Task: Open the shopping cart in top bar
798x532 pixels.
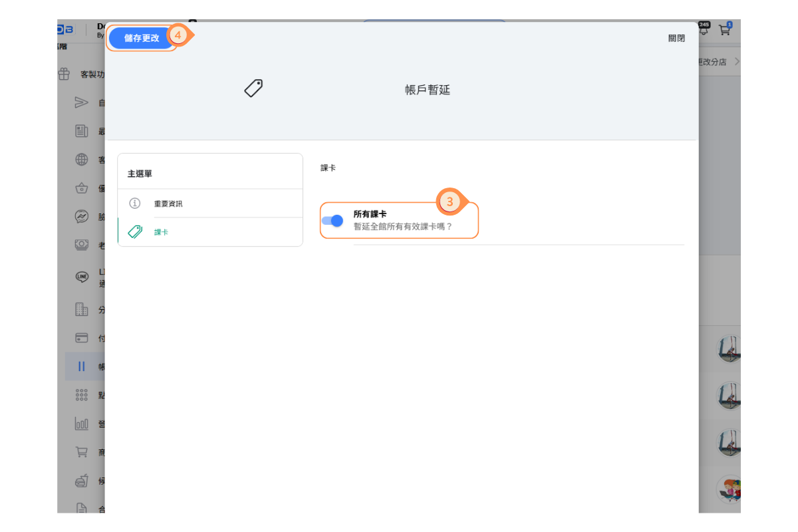Action: (x=724, y=29)
